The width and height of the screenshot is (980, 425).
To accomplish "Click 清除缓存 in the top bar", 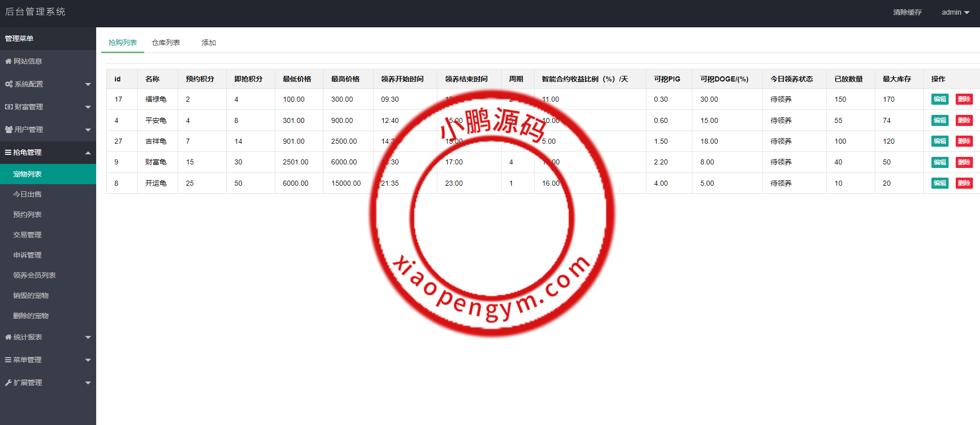I will point(907,12).
